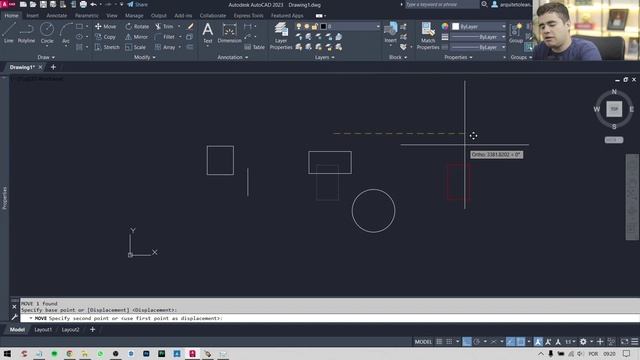The image size is (640, 360).
Task: Click the Save icon in quick access toolbar
Action: coord(43,4)
